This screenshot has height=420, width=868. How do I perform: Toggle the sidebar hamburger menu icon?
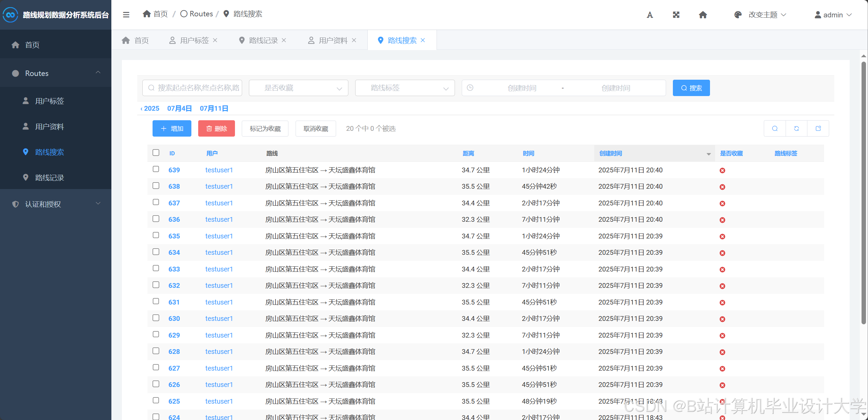coord(126,15)
